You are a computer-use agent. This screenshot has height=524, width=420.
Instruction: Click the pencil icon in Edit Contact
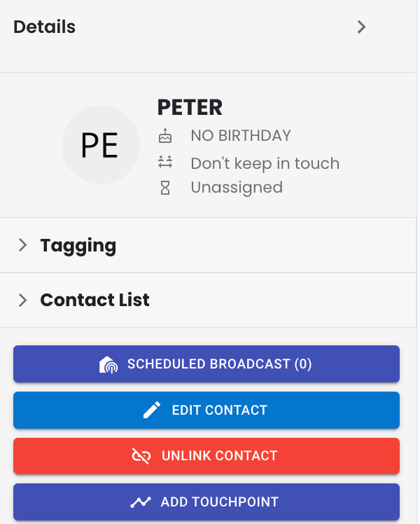[x=152, y=410]
